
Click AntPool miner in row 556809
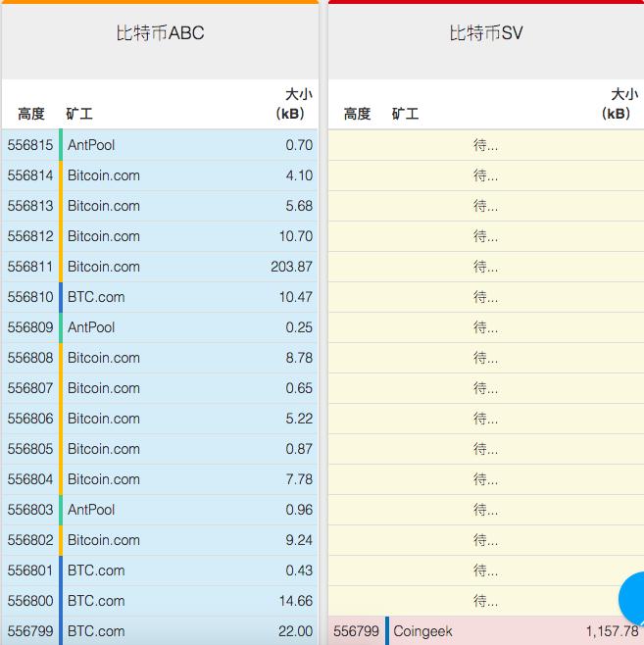(91, 327)
